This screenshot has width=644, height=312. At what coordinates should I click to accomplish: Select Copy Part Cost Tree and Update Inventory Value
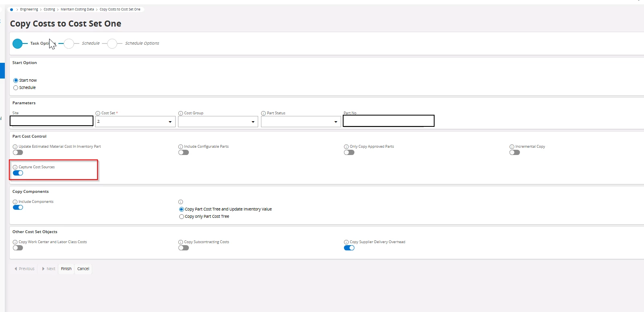[x=182, y=209]
